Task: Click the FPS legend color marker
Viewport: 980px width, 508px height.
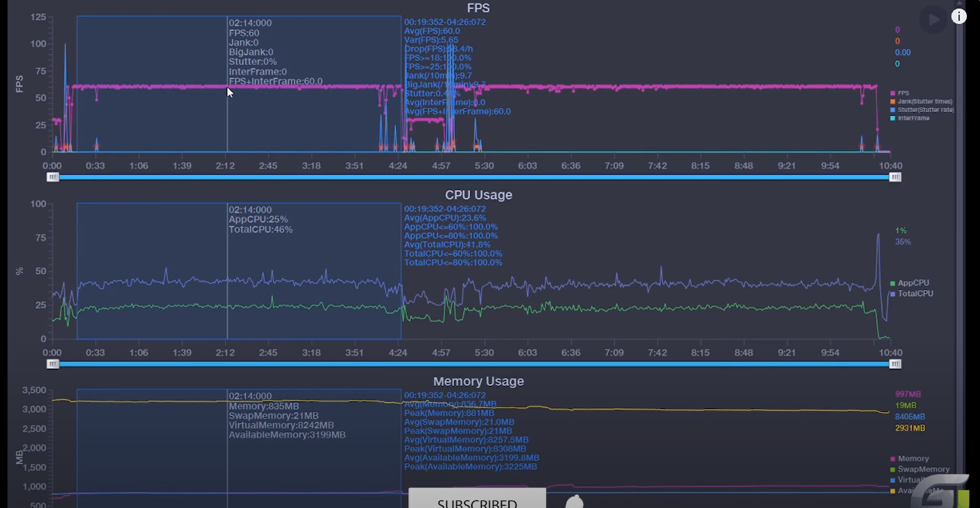Action: coord(893,93)
